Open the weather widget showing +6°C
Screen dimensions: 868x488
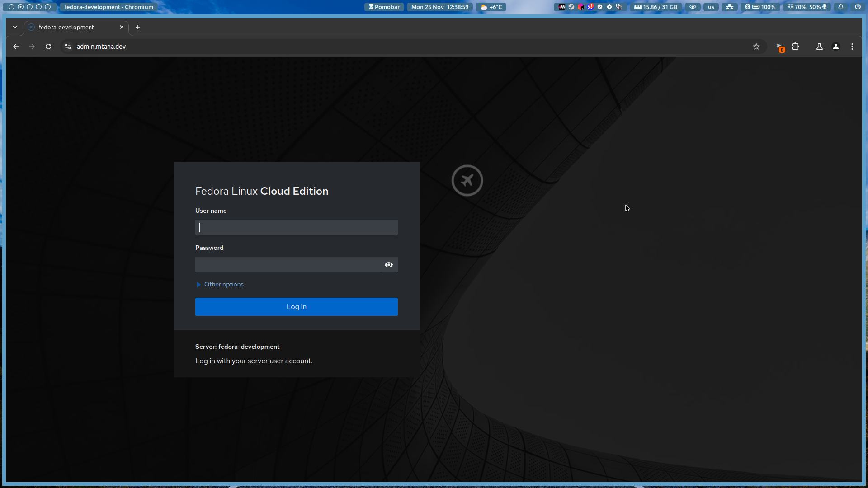(x=491, y=7)
